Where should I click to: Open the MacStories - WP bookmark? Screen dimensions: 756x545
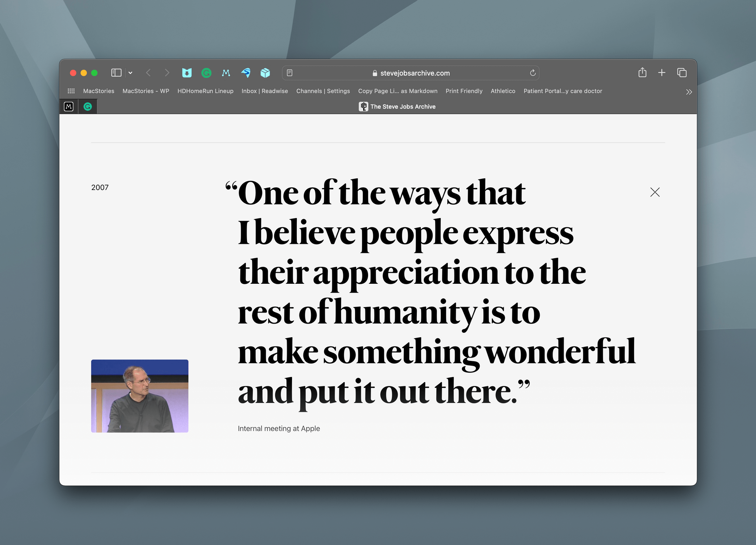click(x=146, y=91)
